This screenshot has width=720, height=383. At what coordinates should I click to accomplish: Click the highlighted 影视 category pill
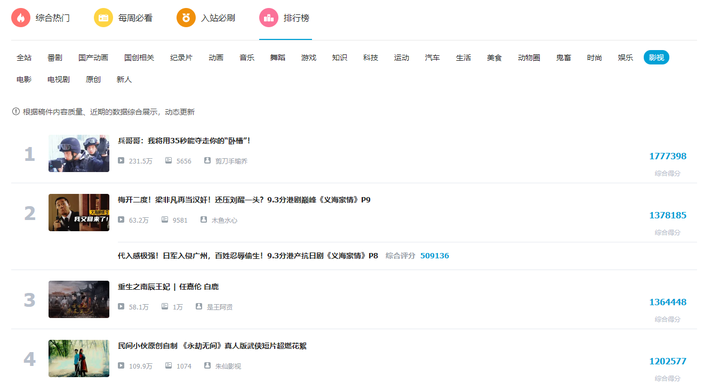(x=656, y=57)
